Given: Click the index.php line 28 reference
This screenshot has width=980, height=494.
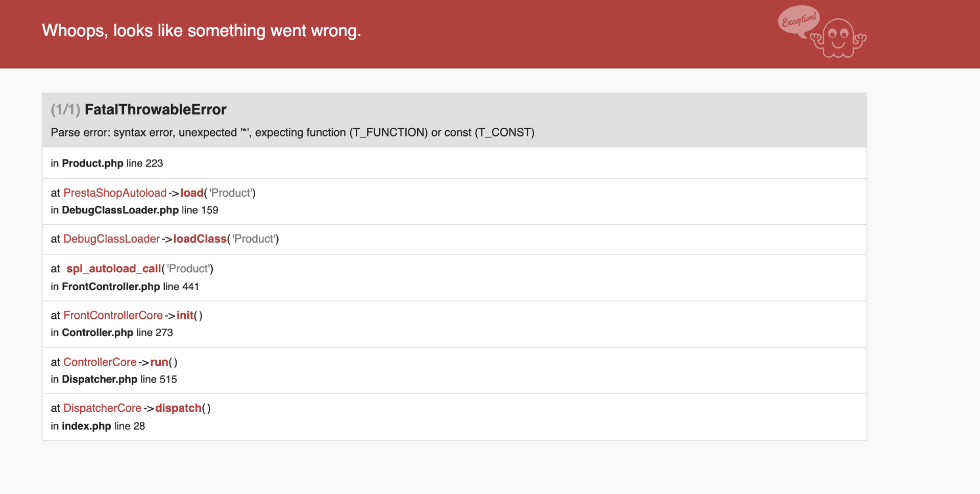Looking at the screenshot, I should coord(97,426).
